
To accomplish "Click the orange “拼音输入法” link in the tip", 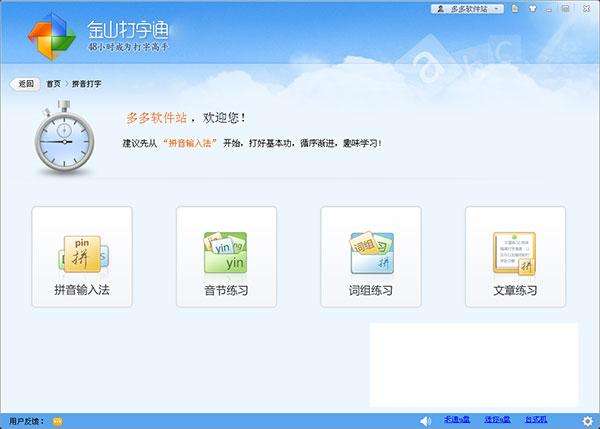I will (x=190, y=143).
